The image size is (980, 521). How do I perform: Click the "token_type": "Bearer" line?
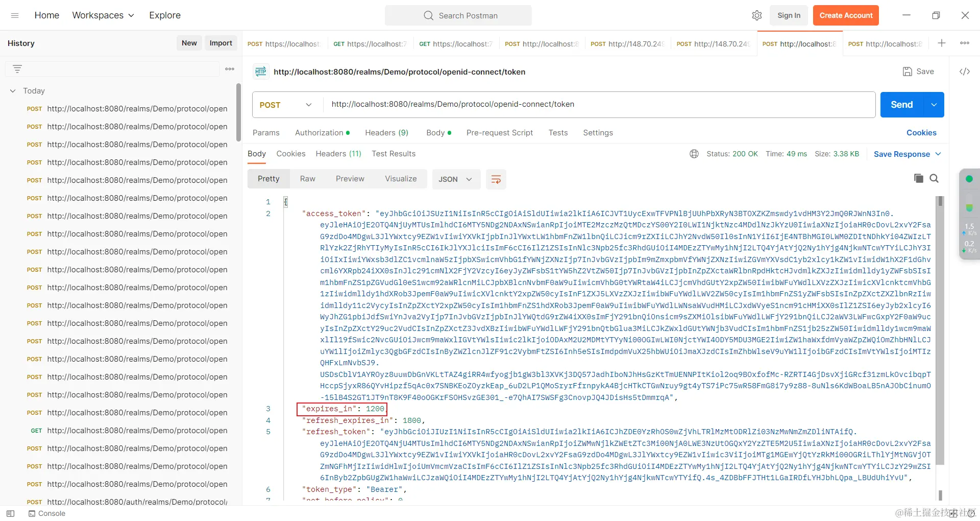tap(354, 489)
